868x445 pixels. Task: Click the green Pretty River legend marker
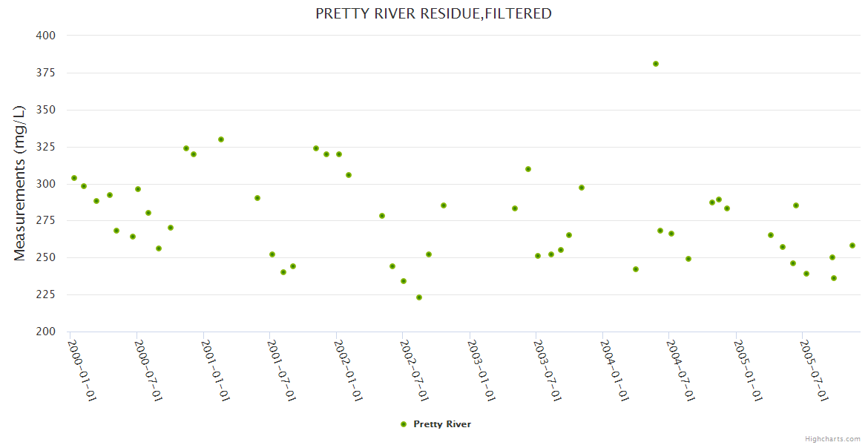404,424
